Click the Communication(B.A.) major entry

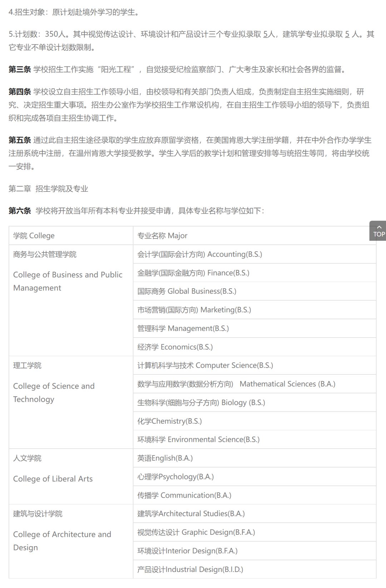tap(254, 495)
